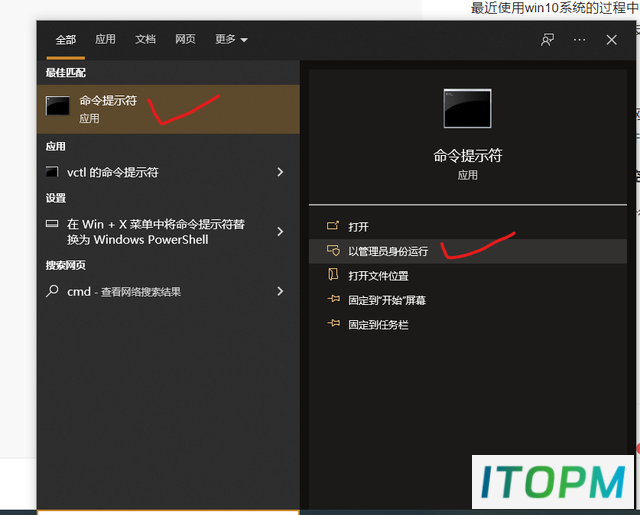Open the feedback icon in search header
The image size is (640, 515).
click(x=547, y=40)
